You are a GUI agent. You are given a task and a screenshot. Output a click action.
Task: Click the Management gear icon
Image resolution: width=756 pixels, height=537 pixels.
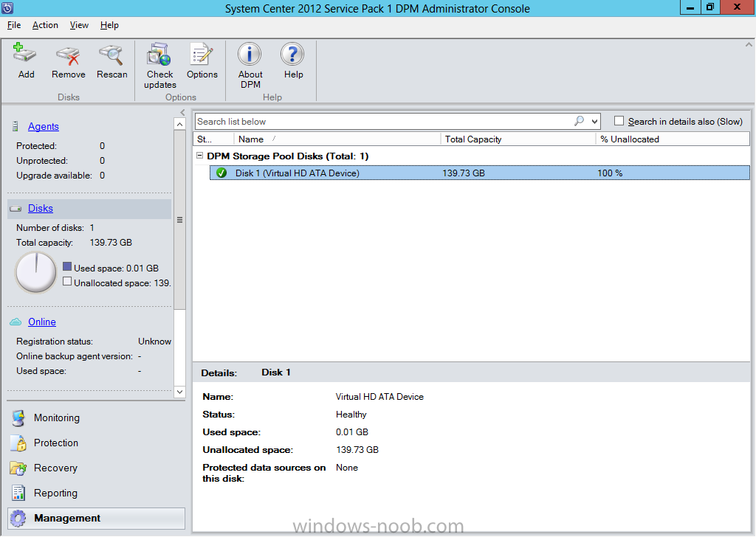[x=18, y=519]
